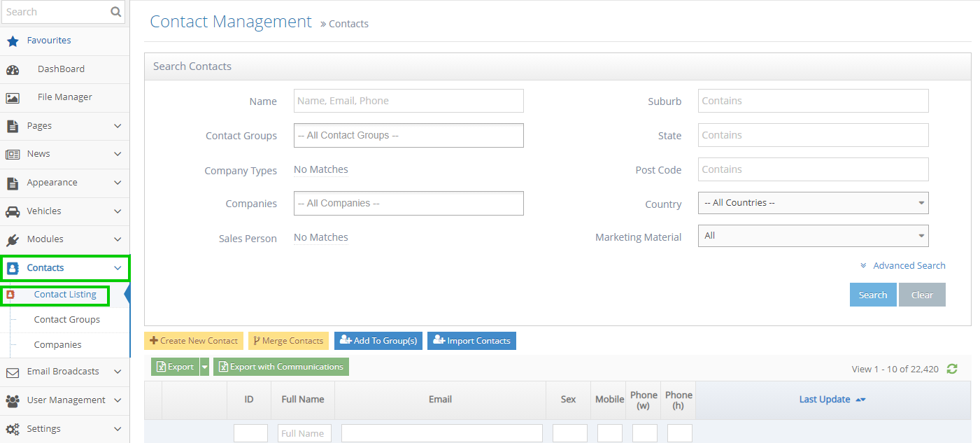Collapse the Contacts menu chevron
The height and width of the screenshot is (443, 980).
[x=119, y=267]
